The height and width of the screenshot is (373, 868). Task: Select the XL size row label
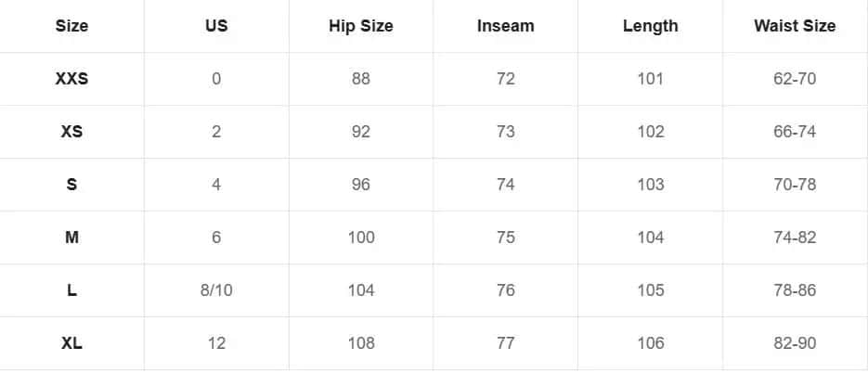click(71, 343)
